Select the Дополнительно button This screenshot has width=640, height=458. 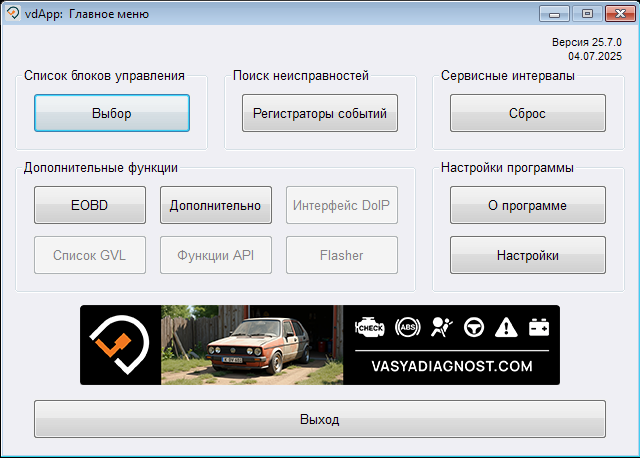215,205
